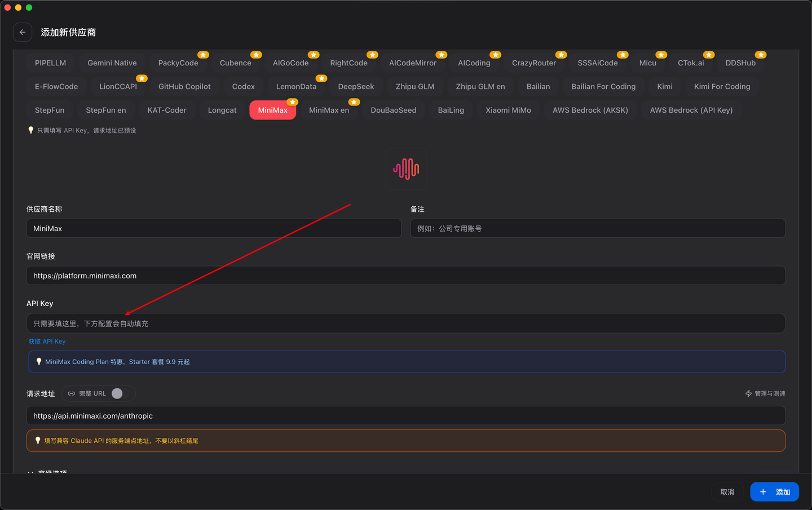Image resolution: width=812 pixels, height=510 pixels.
Task: Click the 添加新供应商 page title
Action: [68, 32]
